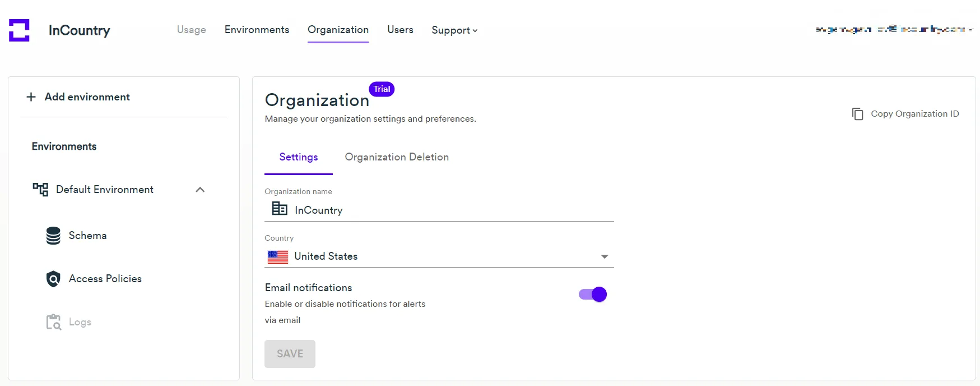Screen dimensions: 980x386
Task: Collapse the Default Environment section chevron
Action: [200, 190]
